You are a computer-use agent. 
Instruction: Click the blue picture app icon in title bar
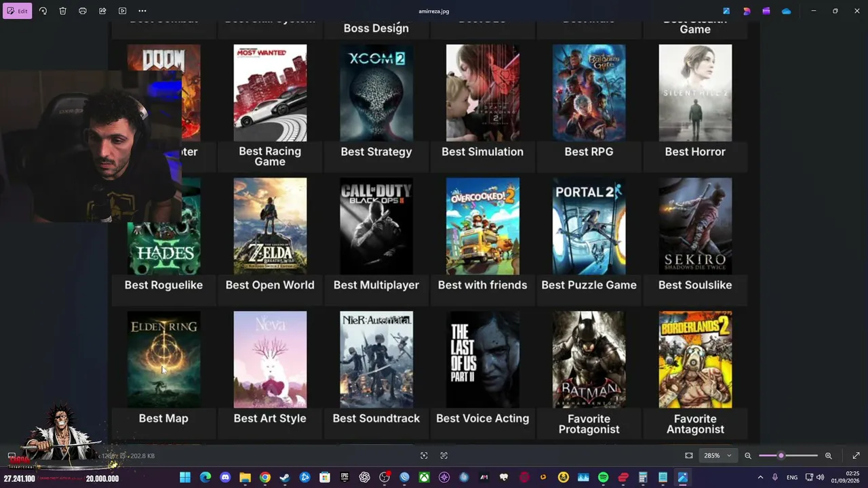tap(726, 11)
